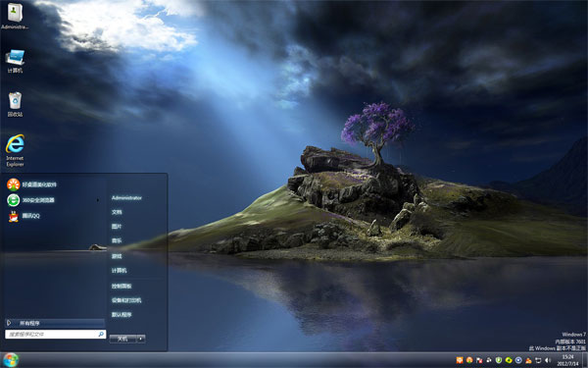Viewport: 588px width, 368px height.
Task: Open Administrator user folder in Start menu
Action: pyautogui.click(x=126, y=198)
